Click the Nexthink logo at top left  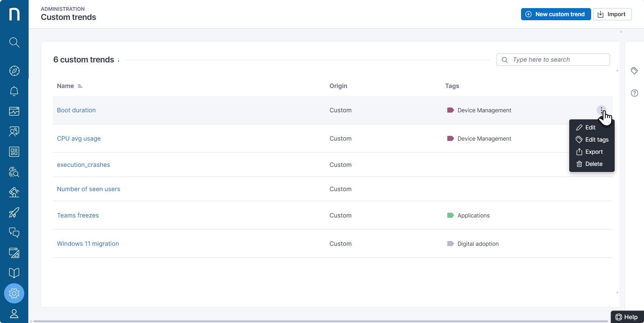[x=14, y=14]
